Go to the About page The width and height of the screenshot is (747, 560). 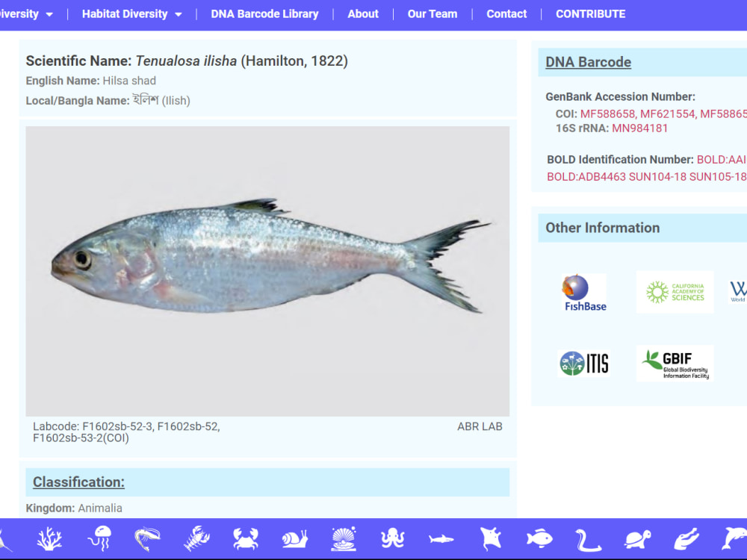pos(363,13)
